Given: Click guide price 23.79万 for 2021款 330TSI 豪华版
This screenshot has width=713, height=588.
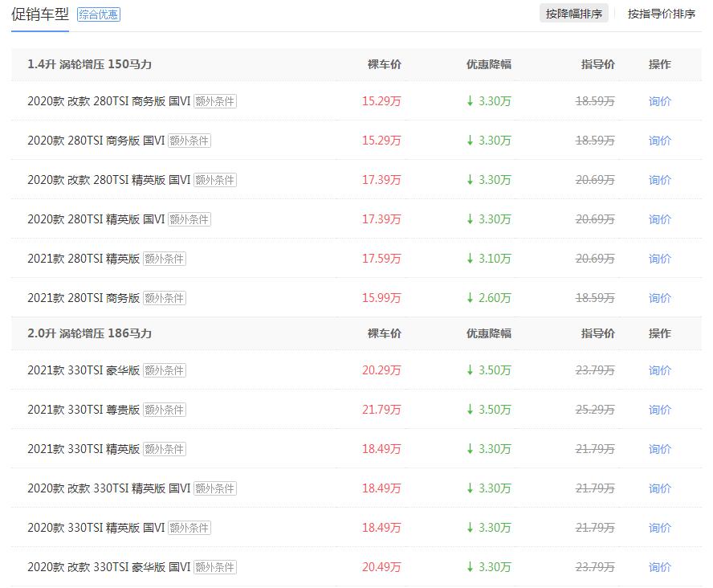Looking at the screenshot, I should (595, 370).
